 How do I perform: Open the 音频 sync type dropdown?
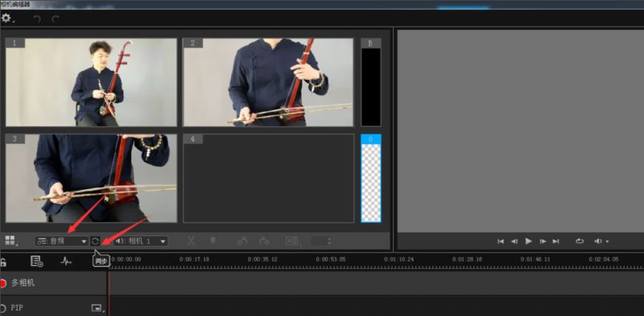[62, 241]
